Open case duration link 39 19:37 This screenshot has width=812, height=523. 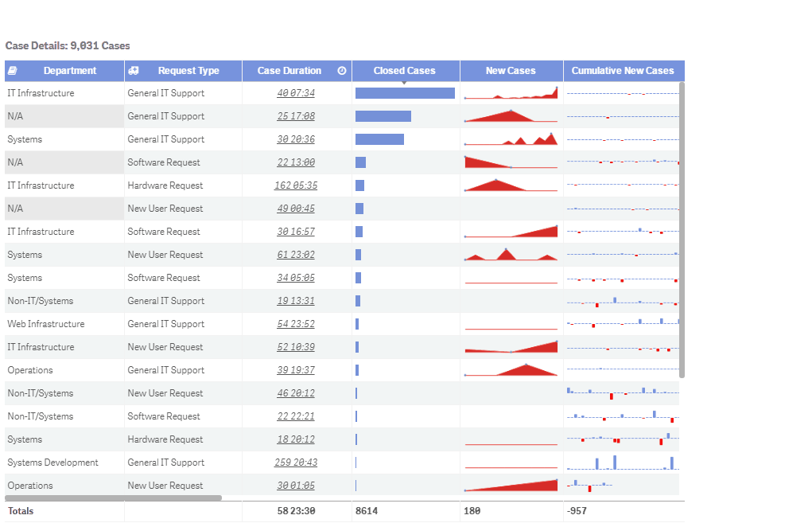pos(296,370)
